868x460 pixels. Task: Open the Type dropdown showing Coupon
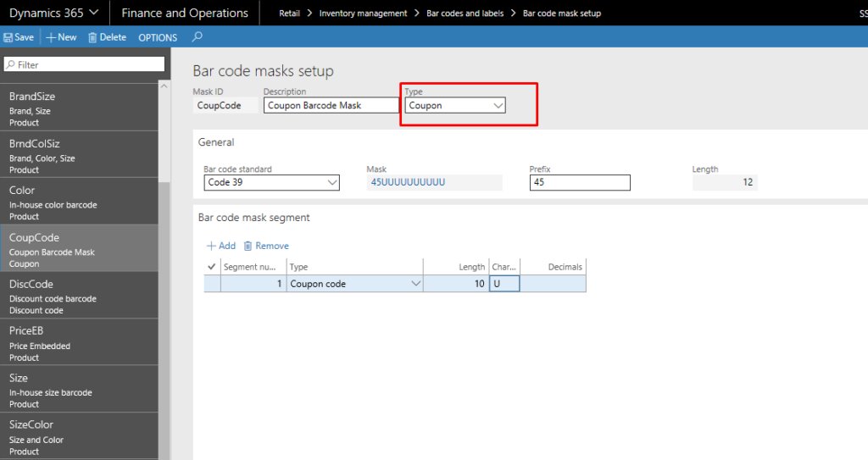click(x=498, y=106)
